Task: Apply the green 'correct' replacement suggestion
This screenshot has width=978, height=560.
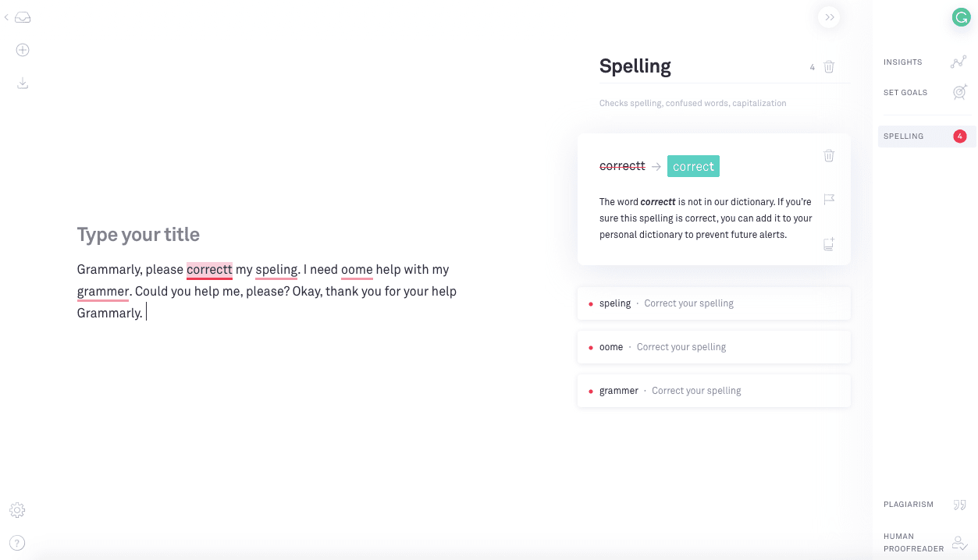Action: [693, 166]
